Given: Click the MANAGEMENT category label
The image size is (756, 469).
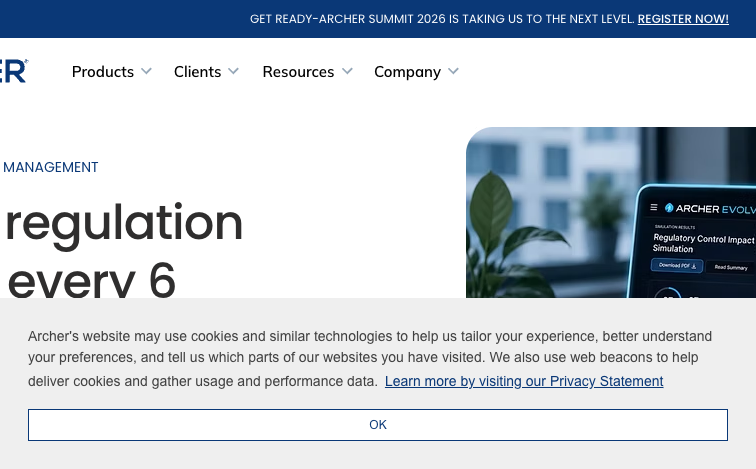Looking at the screenshot, I should click(51, 167).
